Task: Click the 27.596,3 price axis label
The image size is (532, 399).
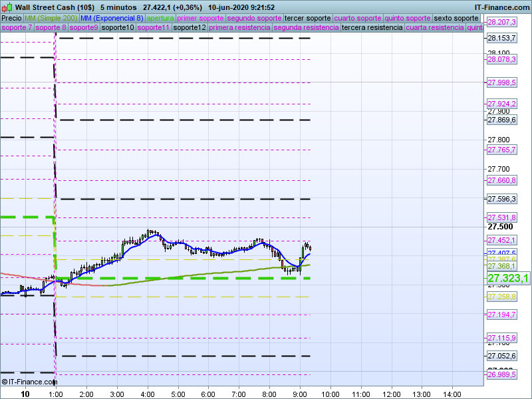Action: click(501, 199)
